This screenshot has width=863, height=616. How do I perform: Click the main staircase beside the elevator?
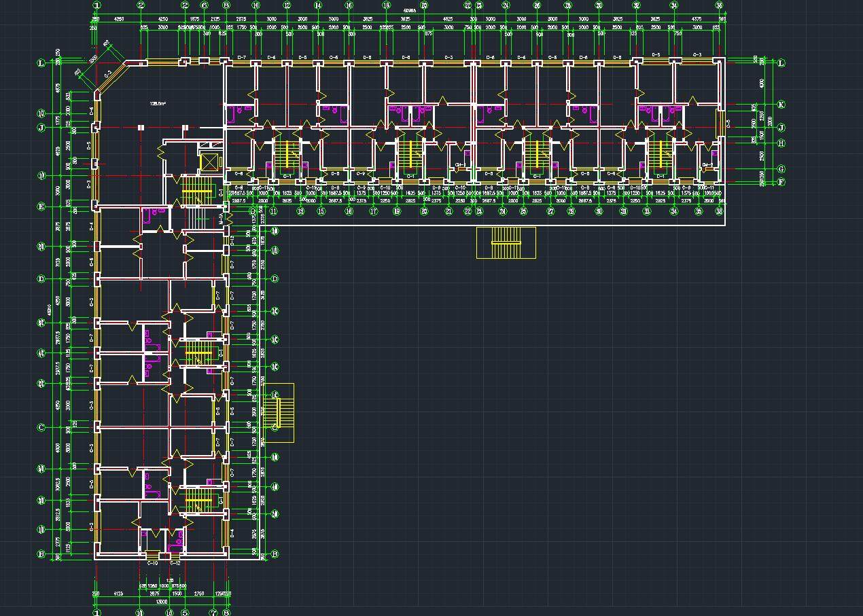[x=196, y=191]
